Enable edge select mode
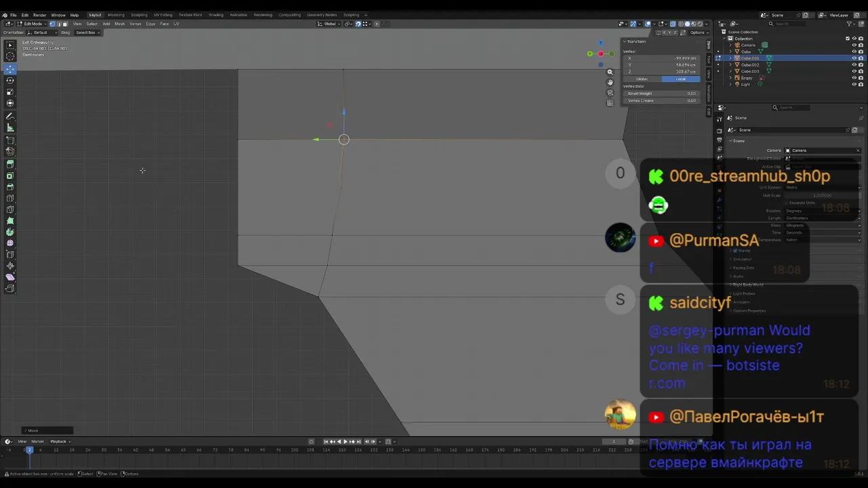The width and height of the screenshot is (868, 488). (x=58, y=24)
